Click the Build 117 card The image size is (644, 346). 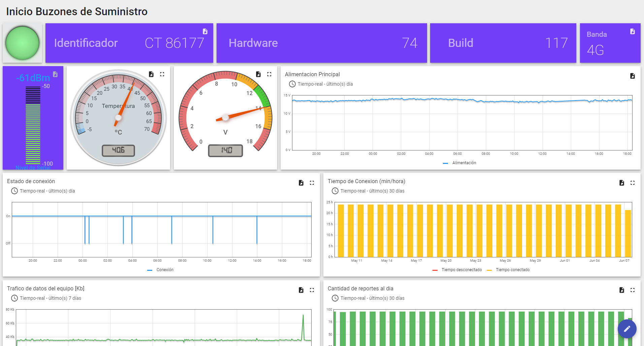pyautogui.click(x=503, y=43)
